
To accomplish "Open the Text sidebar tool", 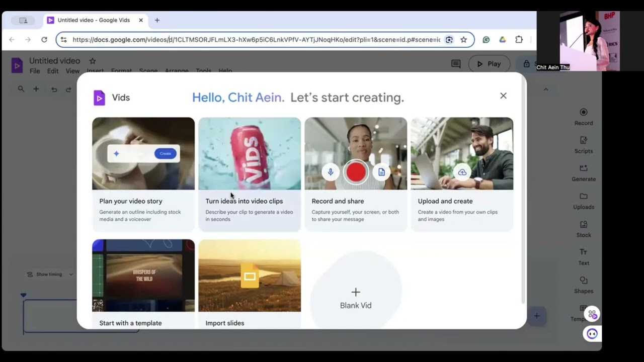I will [584, 257].
